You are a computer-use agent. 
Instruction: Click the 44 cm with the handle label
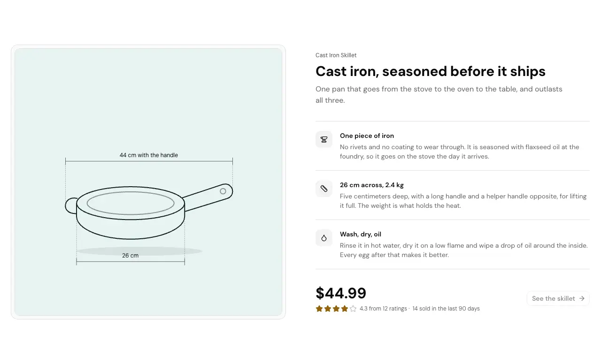coord(149,155)
